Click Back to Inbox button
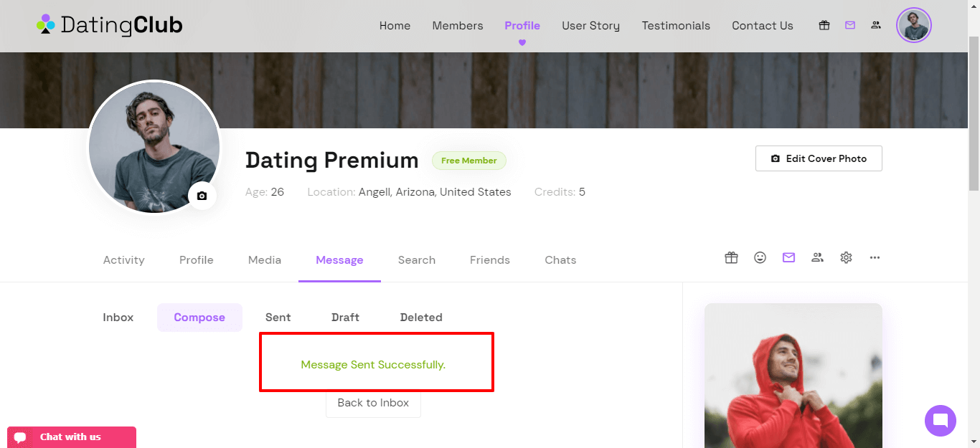The height and width of the screenshot is (448, 980). (373, 403)
